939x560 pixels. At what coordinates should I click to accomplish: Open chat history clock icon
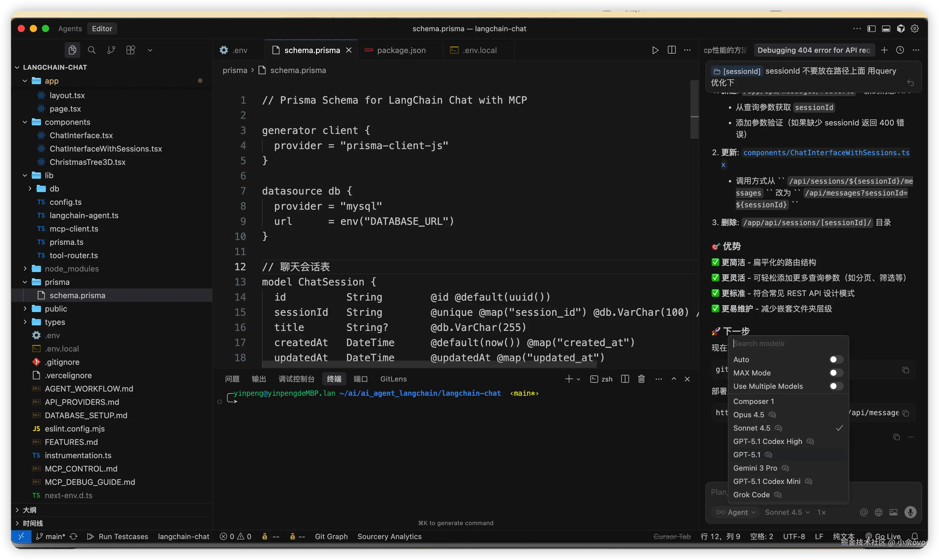coord(900,50)
